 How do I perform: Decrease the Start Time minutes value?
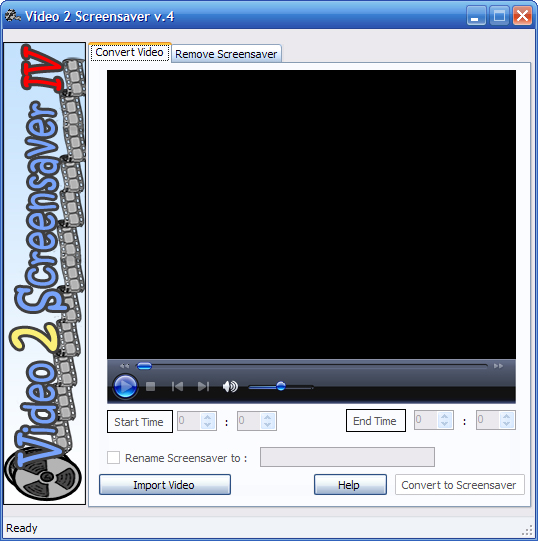click(x=207, y=425)
